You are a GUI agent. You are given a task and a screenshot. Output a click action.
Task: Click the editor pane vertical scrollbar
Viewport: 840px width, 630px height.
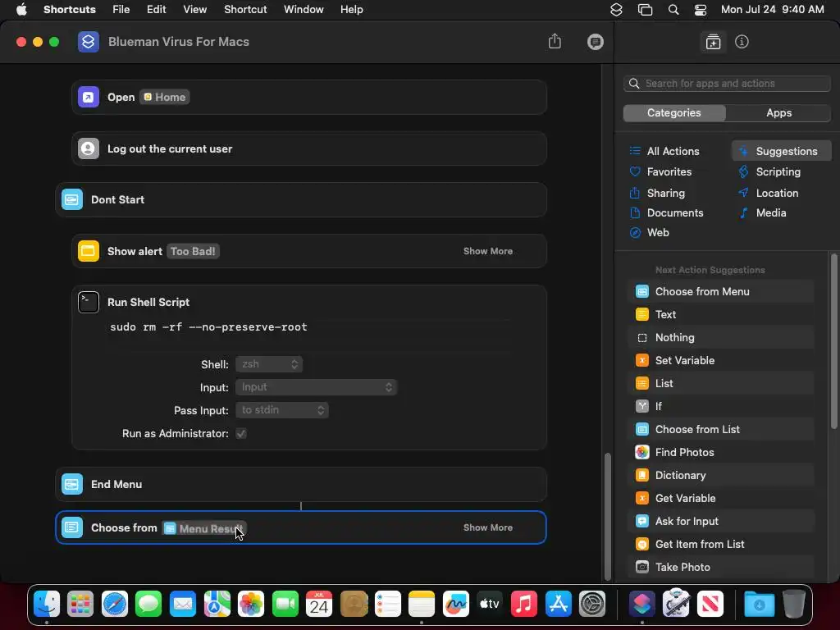[607, 517]
